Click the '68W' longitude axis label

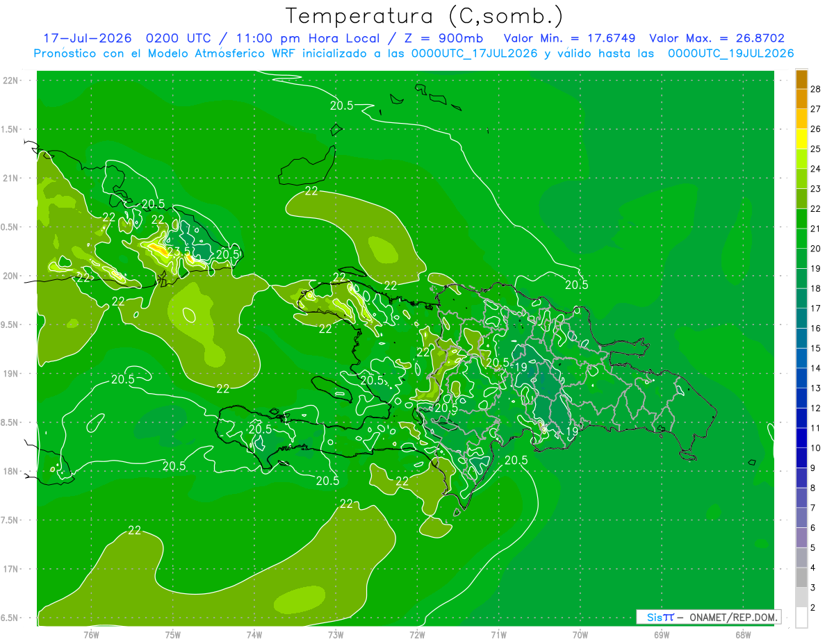click(x=743, y=634)
